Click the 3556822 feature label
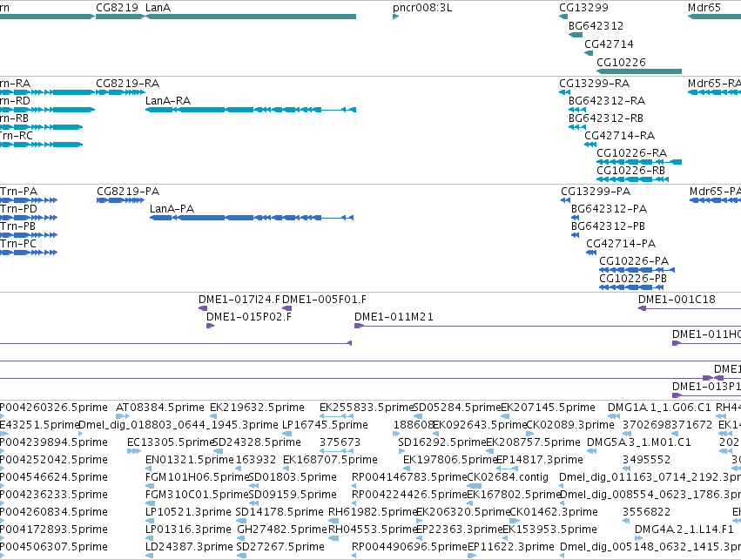This screenshot has width=741, height=560. tap(646, 512)
